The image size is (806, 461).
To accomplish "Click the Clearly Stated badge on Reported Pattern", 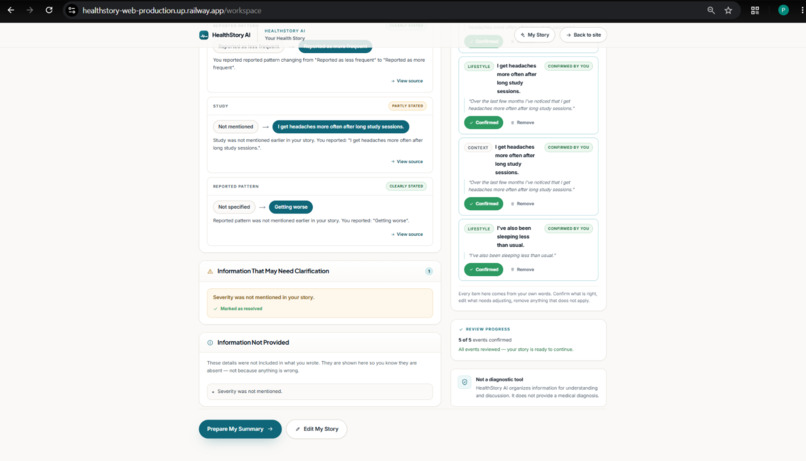I will pos(406,186).
